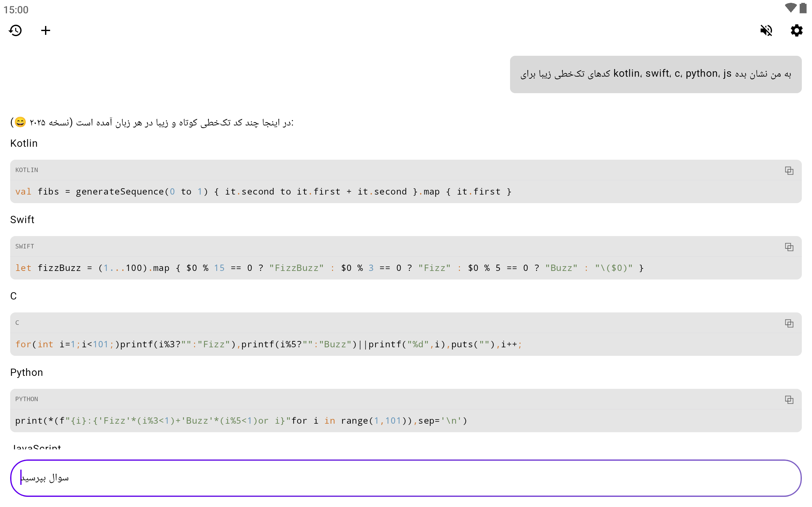Copy the Swift code block
The height and width of the screenshot is (507, 812).
(789, 247)
